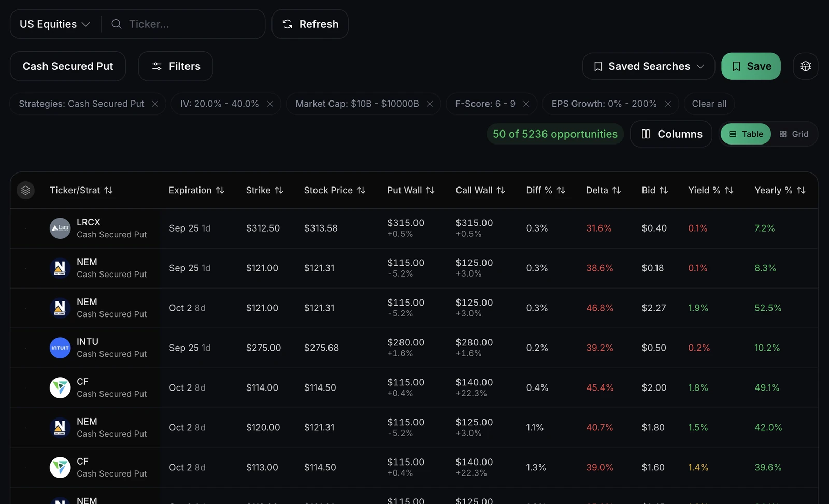Screen dimensions: 829x504
Task: Click the bookmark icon on Saved Searches
Action: pyautogui.click(x=598, y=66)
